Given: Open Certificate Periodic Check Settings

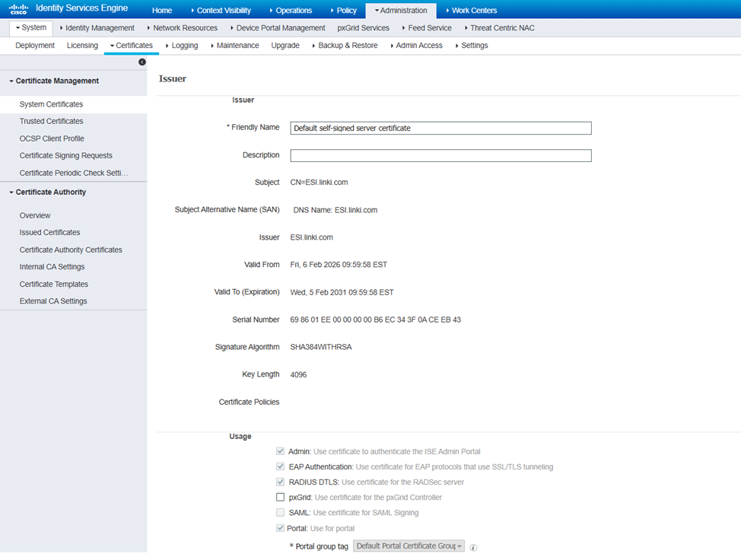Looking at the screenshot, I should (x=73, y=173).
